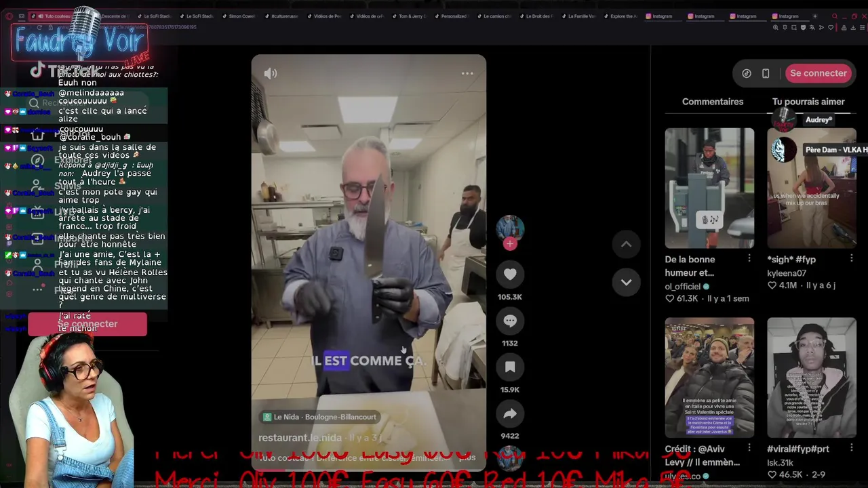Screen dimensions: 868x488
Task: Open the Le Nida · Boulogne-Billancourt location tag
Action: [x=320, y=417]
